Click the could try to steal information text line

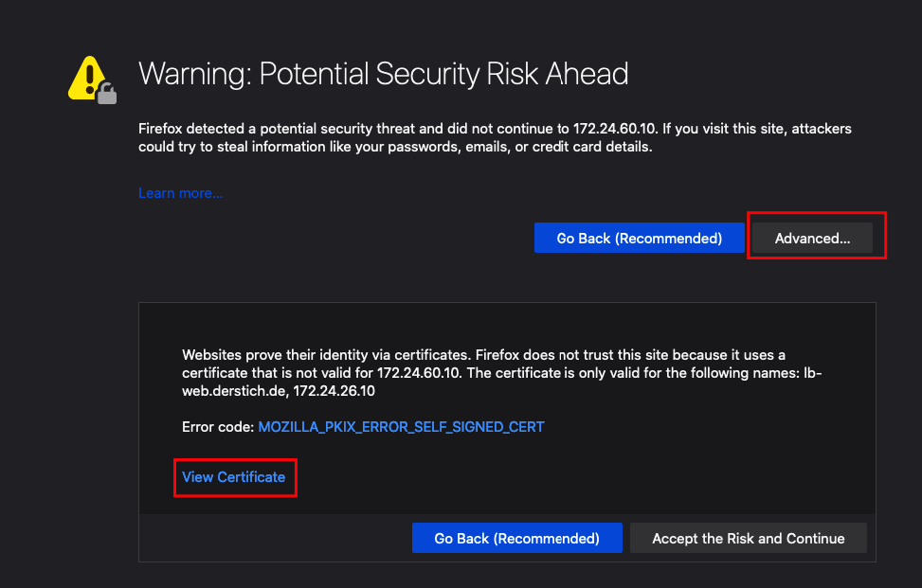click(x=395, y=147)
